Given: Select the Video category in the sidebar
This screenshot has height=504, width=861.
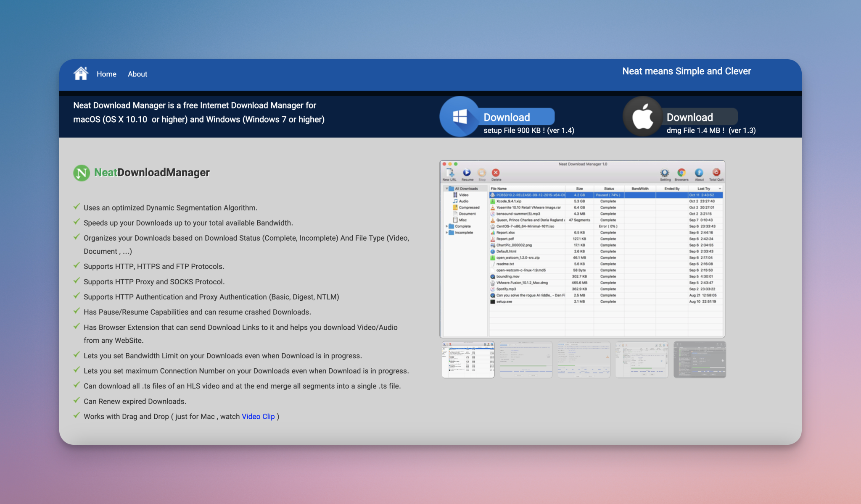Looking at the screenshot, I should [464, 195].
